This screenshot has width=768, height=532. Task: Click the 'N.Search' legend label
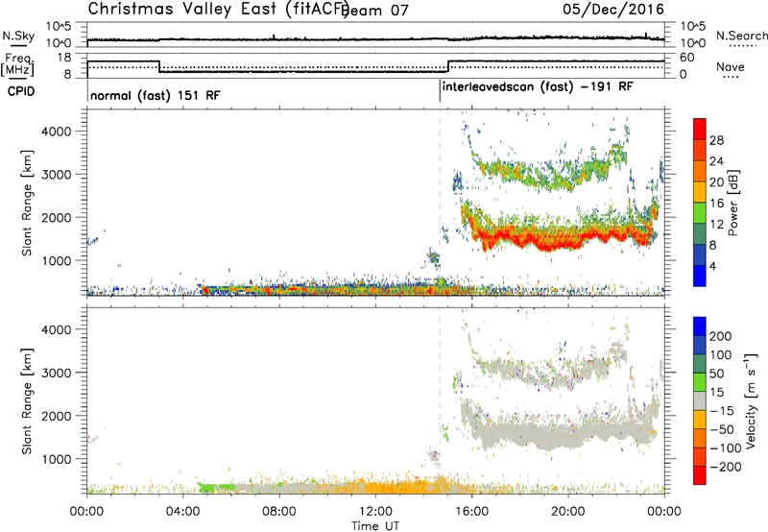coord(741,36)
